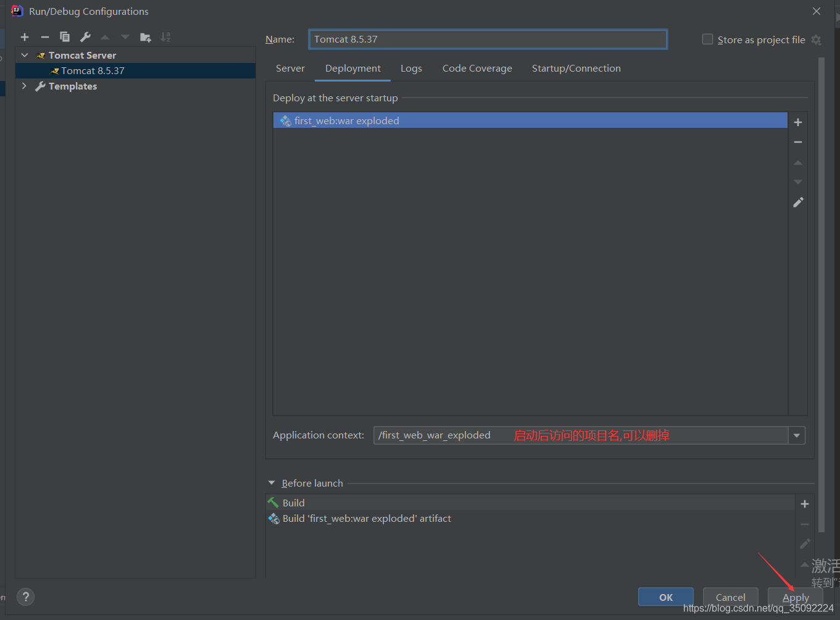Open Store as project file settings gear
The image size is (840, 620).
click(x=816, y=40)
